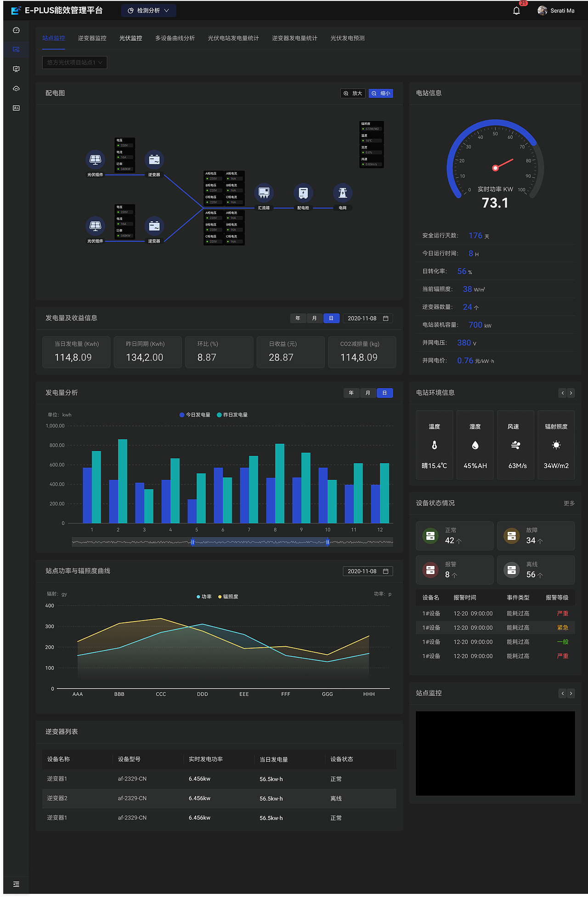Toggle the 辐照度 legend series
Image resolution: width=588 pixels, height=898 pixels.
(228, 597)
